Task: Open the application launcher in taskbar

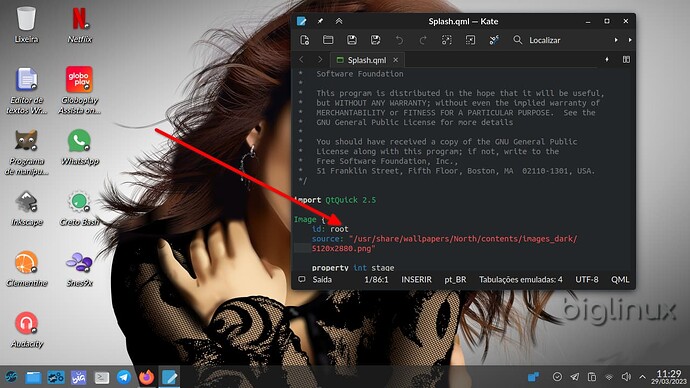Action: [11, 377]
